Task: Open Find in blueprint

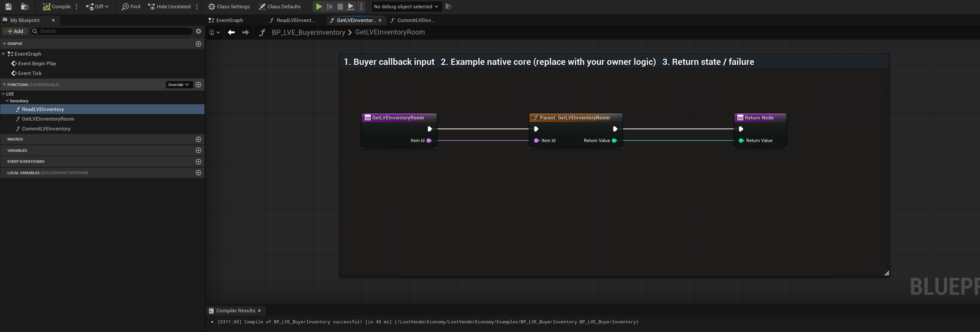Action: tap(131, 7)
